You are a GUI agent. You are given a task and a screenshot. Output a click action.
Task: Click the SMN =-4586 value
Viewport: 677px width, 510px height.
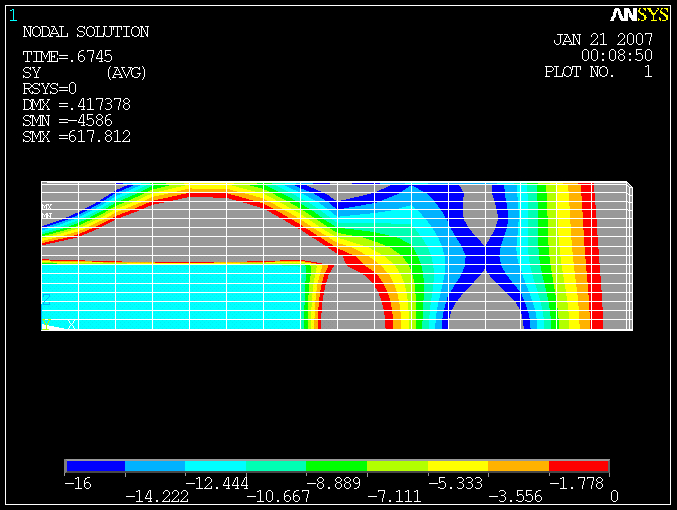[67, 120]
